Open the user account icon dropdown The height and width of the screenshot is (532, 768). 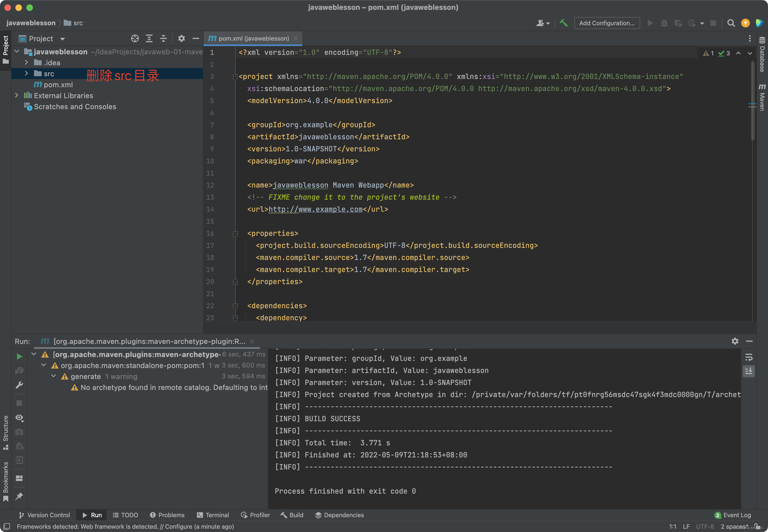click(x=543, y=23)
